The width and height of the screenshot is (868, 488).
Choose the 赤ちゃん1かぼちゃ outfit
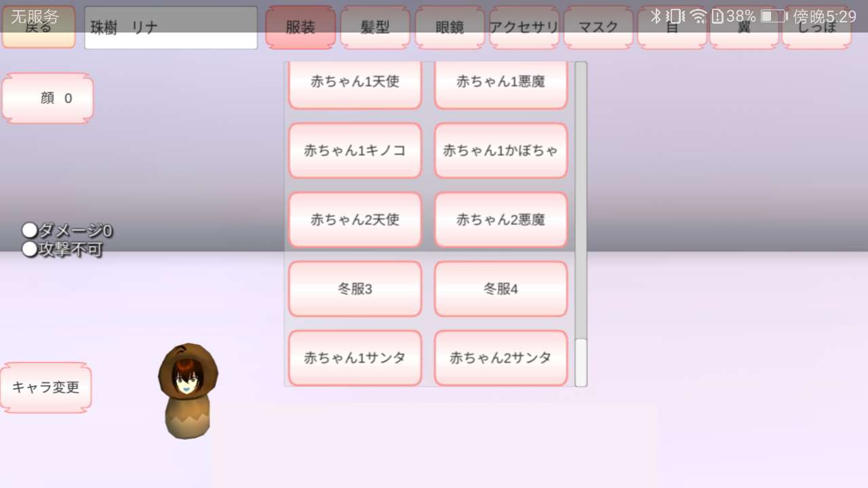click(501, 150)
